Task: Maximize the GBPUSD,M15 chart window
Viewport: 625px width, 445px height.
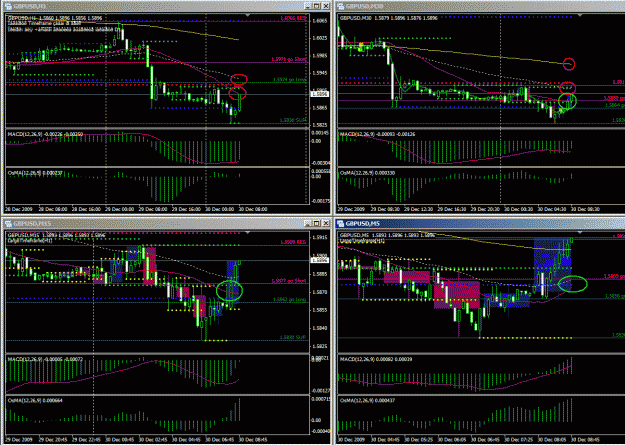Action: 316,223
